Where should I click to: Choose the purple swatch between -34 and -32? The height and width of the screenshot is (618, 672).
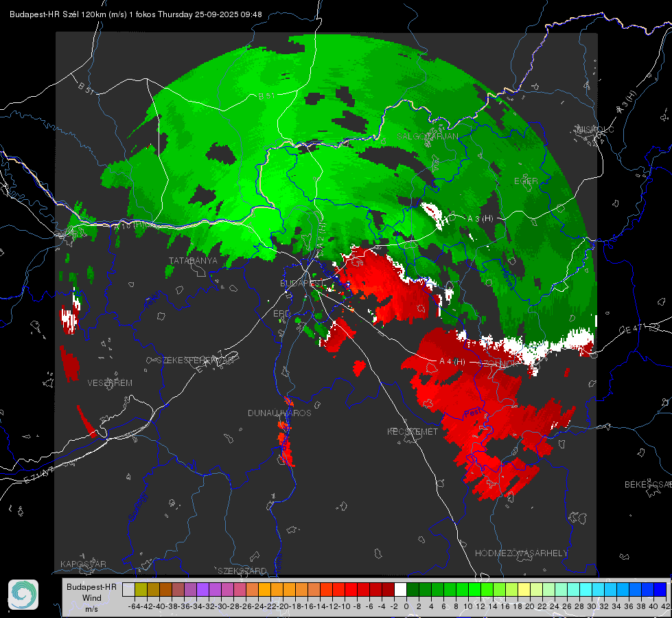[202, 589]
